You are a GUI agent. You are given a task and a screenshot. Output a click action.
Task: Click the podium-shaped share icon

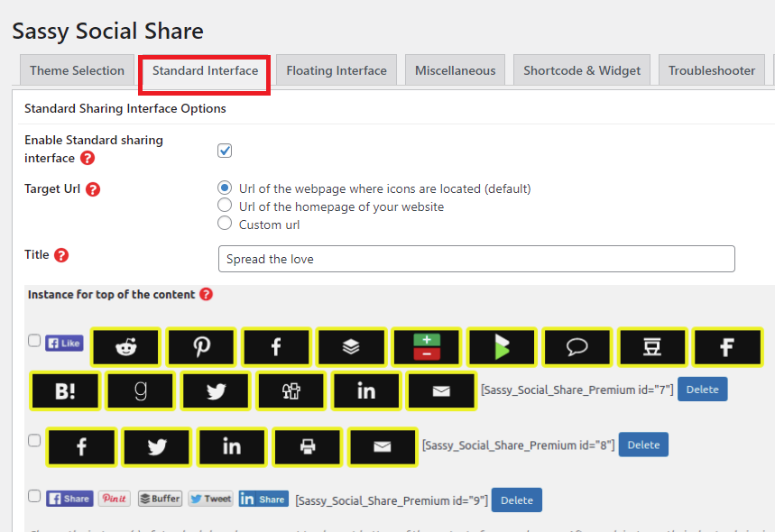(x=652, y=347)
